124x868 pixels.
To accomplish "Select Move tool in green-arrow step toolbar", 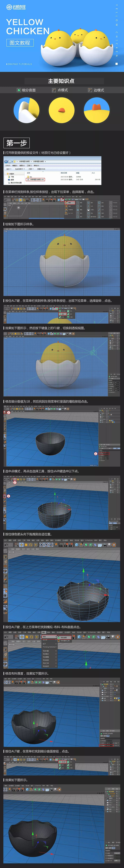I will point(21,545).
